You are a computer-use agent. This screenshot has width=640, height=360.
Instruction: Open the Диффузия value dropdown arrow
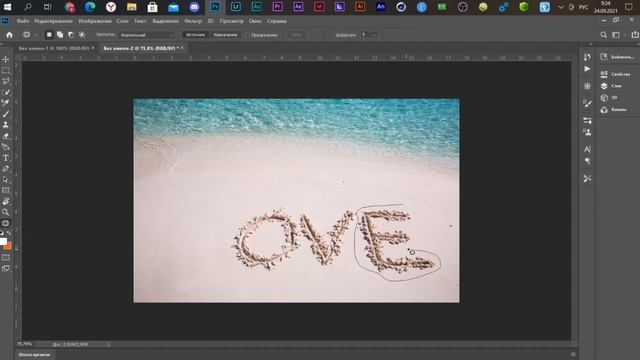click(x=374, y=35)
